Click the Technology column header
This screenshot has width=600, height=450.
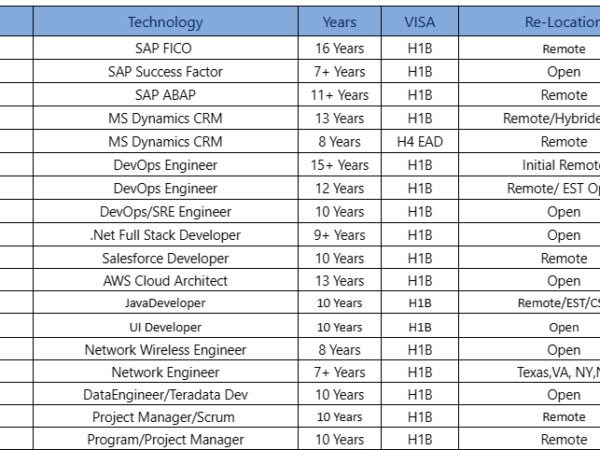click(x=165, y=22)
